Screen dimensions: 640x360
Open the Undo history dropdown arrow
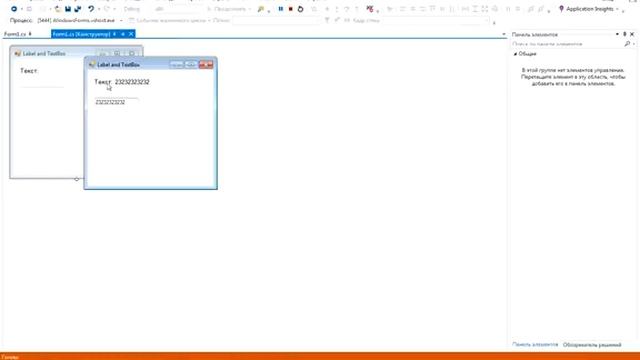[x=98, y=9]
